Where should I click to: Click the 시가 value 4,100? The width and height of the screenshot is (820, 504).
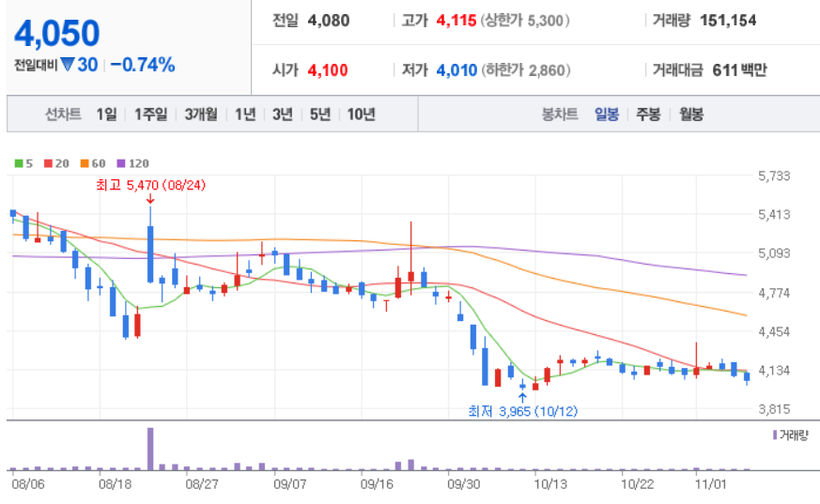pos(328,70)
